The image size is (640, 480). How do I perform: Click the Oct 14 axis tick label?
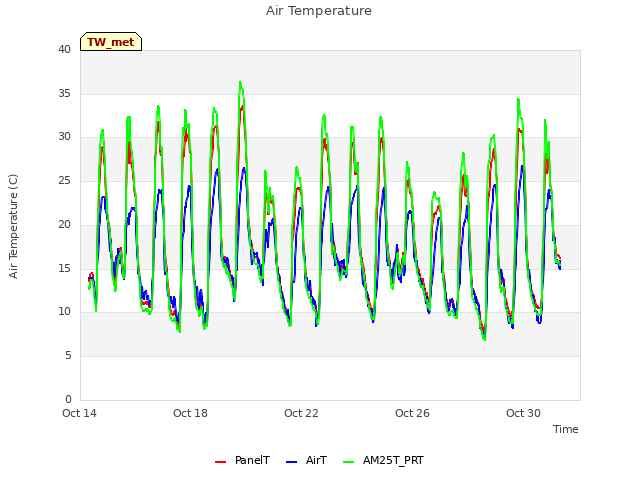[79, 413]
